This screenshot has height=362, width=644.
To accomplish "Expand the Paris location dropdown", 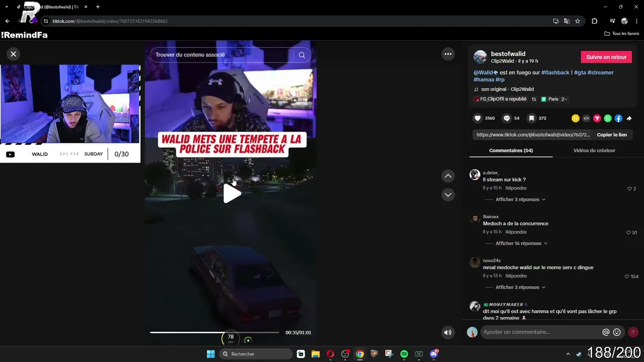I will coord(554,99).
